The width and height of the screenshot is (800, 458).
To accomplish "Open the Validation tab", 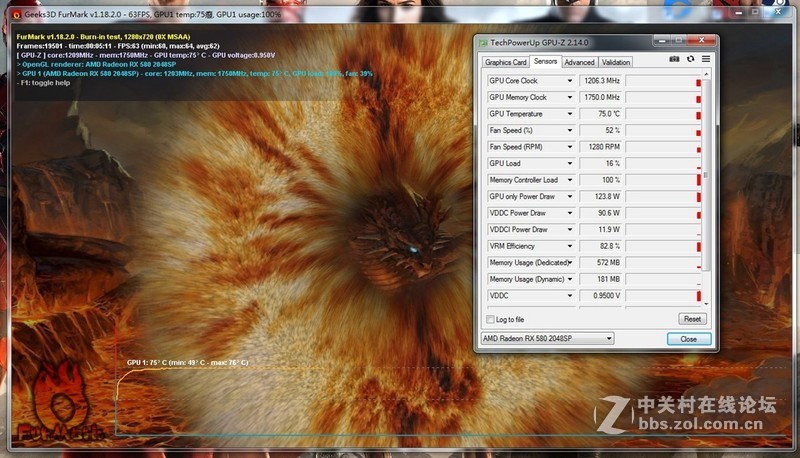I will tap(616, 62).
